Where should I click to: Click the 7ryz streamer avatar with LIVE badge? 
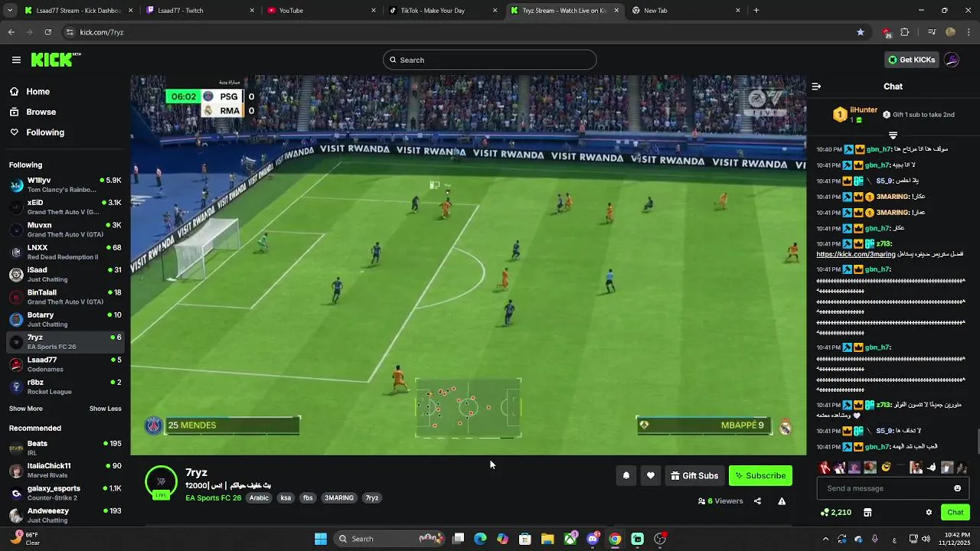[161, 482]
